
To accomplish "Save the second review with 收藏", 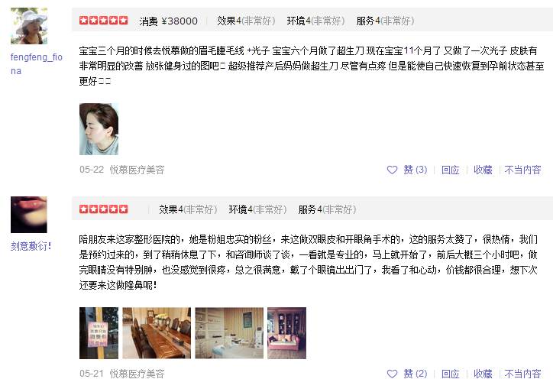I will (483, 374).
